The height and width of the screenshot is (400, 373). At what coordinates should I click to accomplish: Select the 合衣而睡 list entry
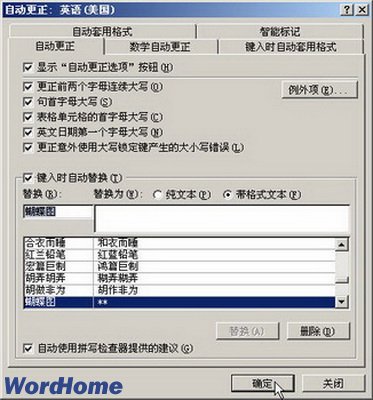coord(59,243)
